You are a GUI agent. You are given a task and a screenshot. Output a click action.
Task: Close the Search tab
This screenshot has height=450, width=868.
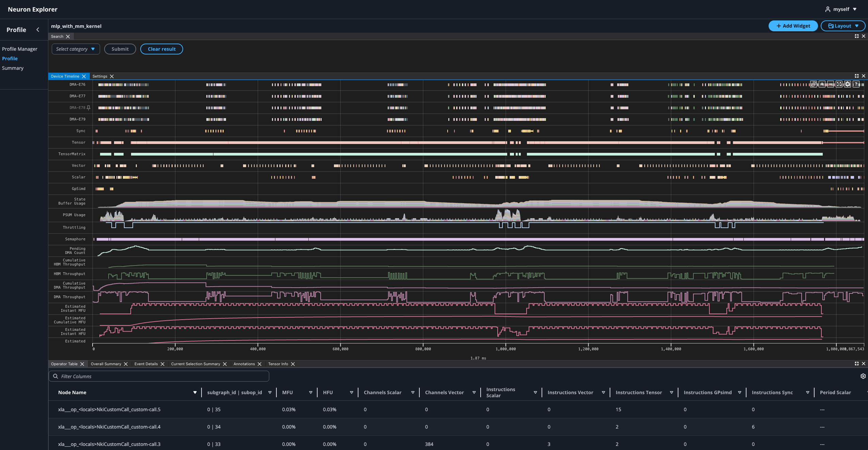point(68,36)
